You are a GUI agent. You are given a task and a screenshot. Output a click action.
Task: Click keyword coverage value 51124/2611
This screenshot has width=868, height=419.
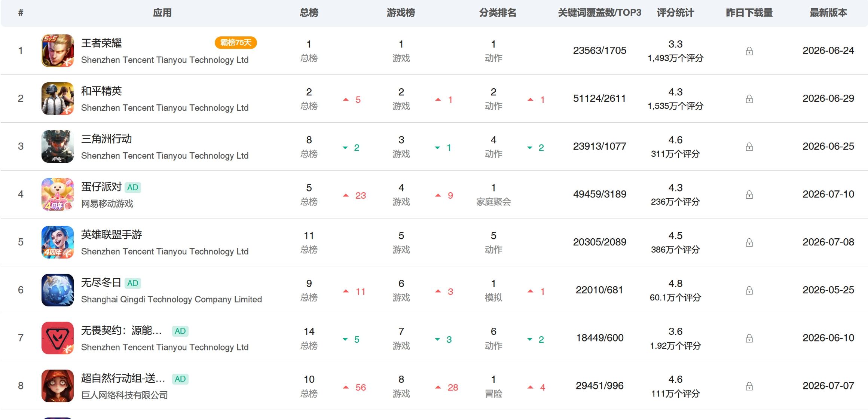600,98
